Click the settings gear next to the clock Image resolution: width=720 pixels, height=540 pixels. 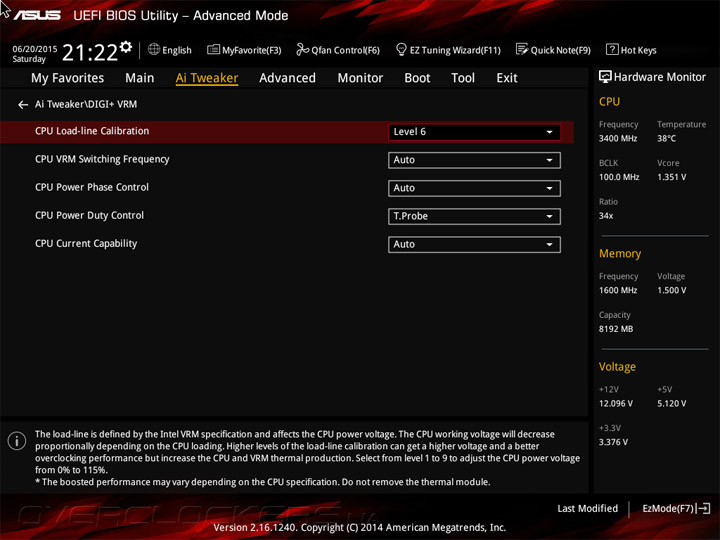tap(126, 47)
